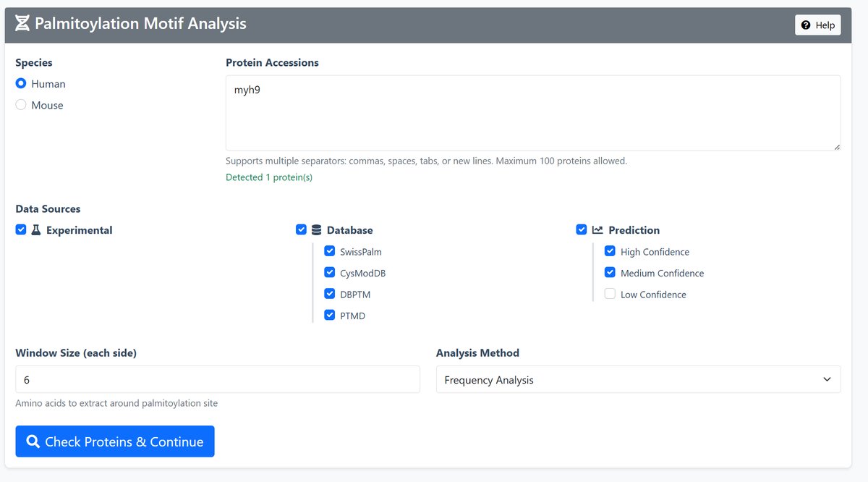The width and height of the screenshot is (868, 482).
Task: Open the Analysis Method dropdown
Action: click(x=638, y=379)
